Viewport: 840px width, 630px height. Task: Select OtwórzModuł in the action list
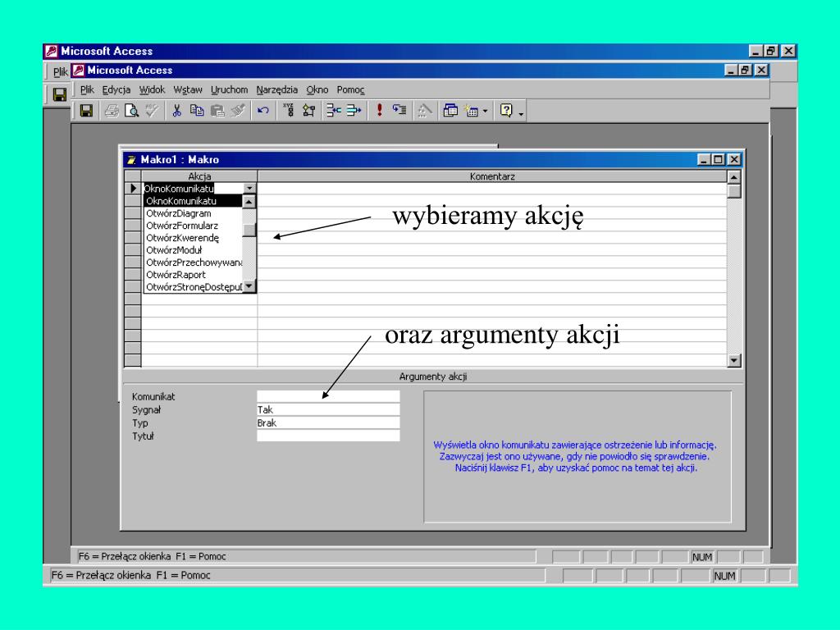click(x=193, y=250)
